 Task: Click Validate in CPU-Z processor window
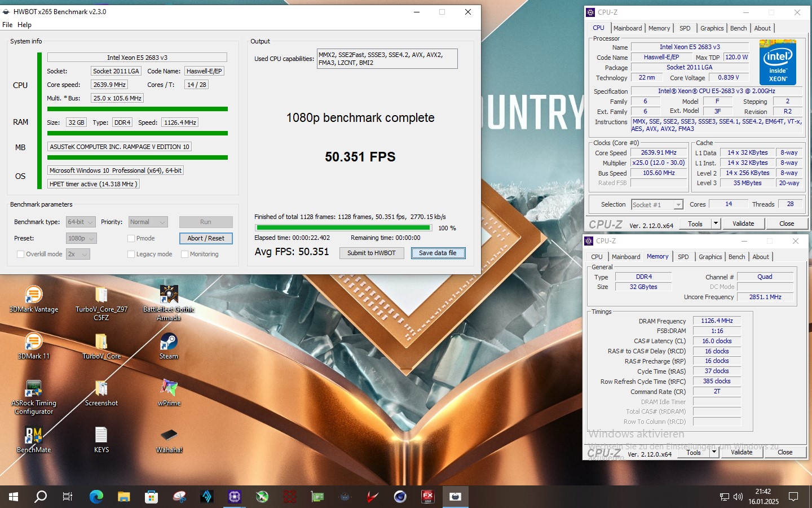(743, 224)
